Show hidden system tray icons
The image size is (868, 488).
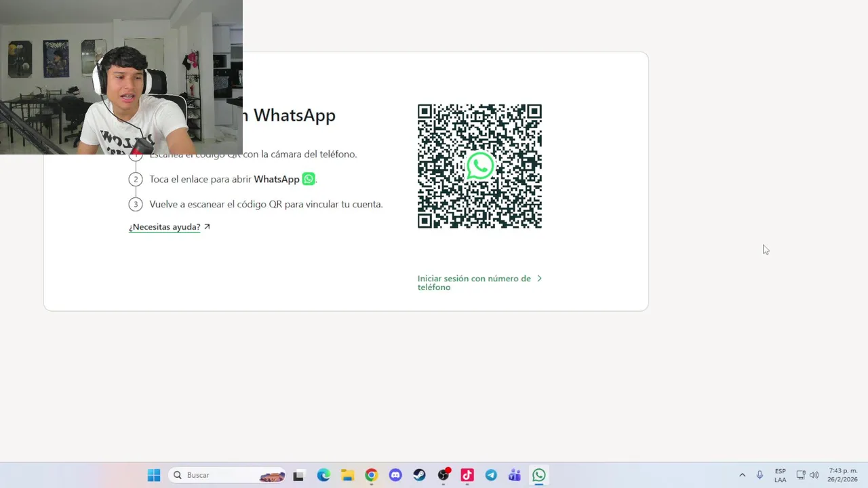(x=742, y=475)
